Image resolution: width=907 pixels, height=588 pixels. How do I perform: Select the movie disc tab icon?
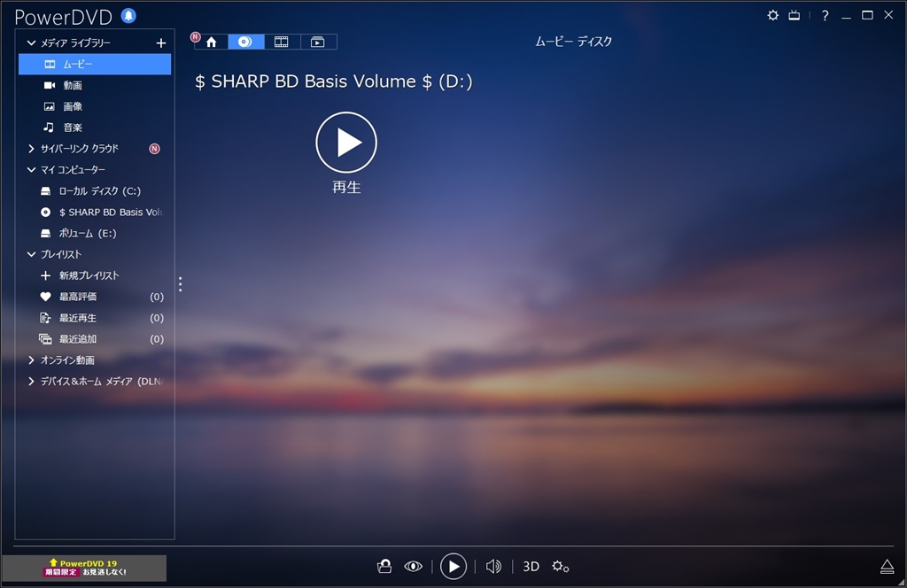[245, 42]
